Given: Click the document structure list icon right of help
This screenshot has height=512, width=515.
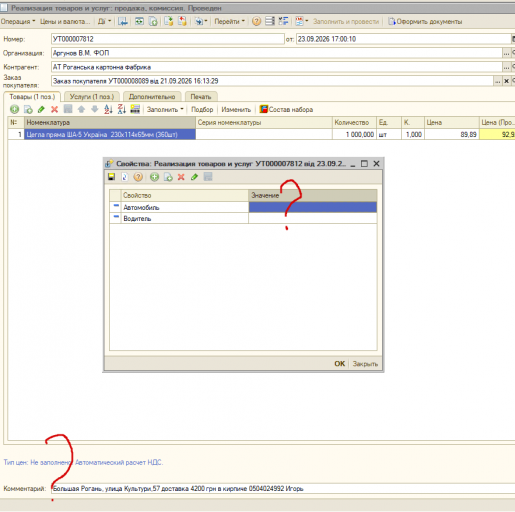Looking at the screenshot, I should tap(270, 21).
